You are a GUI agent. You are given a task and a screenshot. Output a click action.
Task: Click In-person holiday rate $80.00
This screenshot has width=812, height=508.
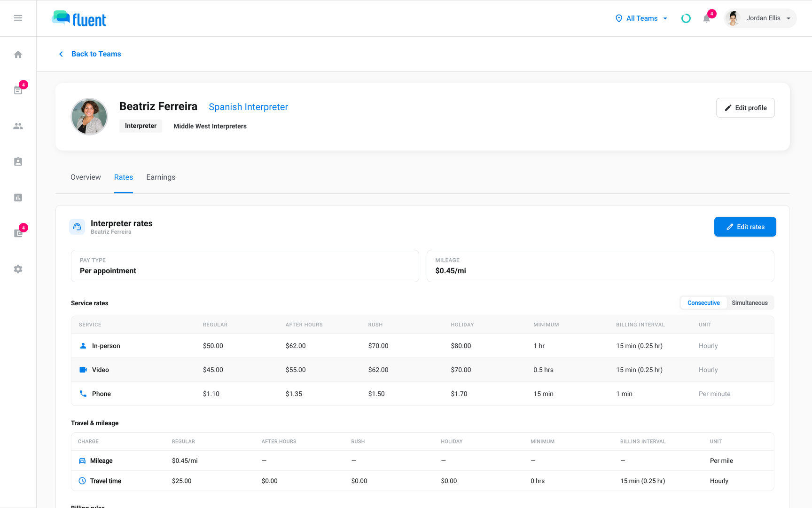(x=461, y=346)
